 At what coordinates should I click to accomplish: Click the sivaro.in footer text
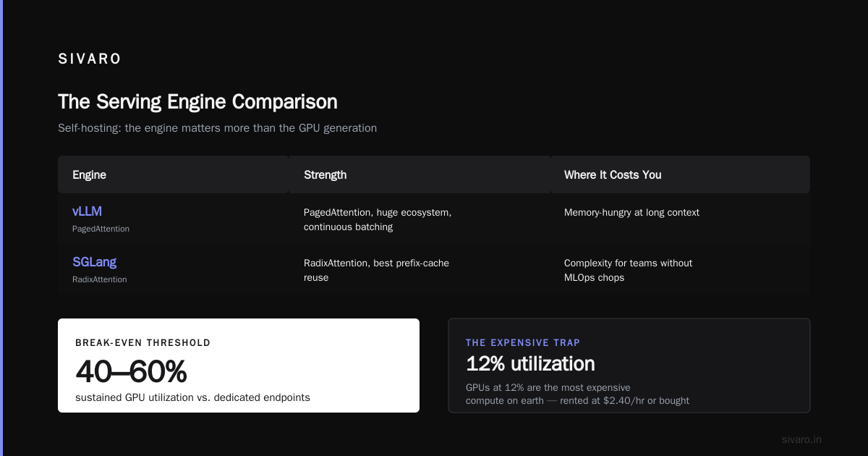point(802,439)
